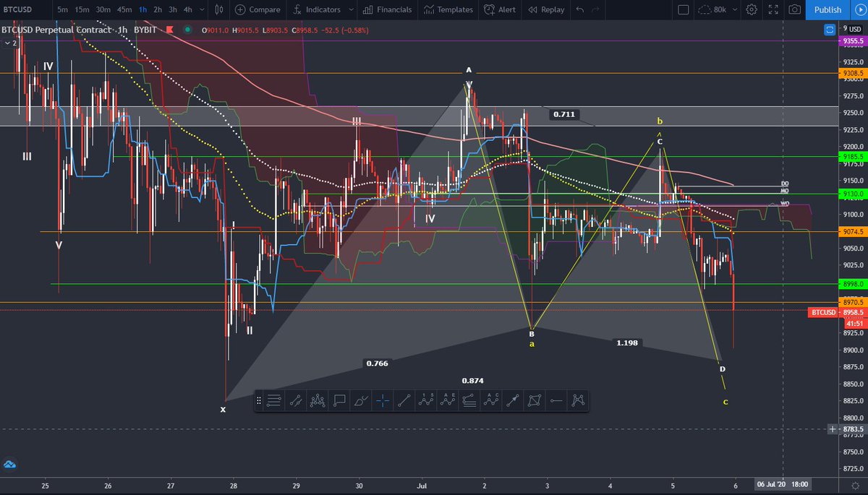Redo the last chart action
Viewport: 868px width, 495px height.
[x=597, y=9]
